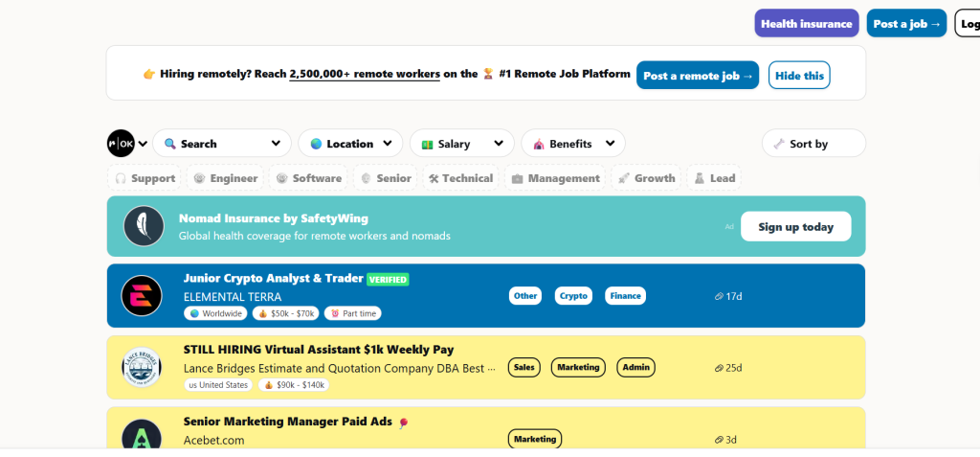Click link icon next to 3d
Screen dimensions: 980x457
coord(719,440)
